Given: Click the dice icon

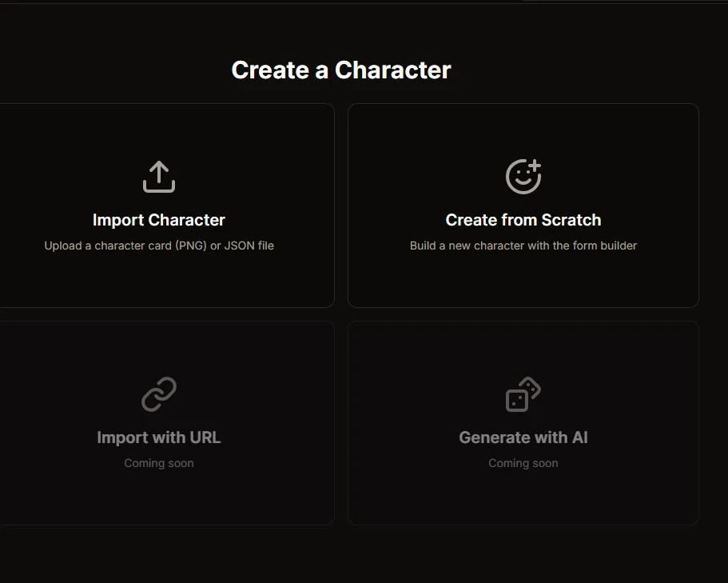Looking at the screenshot, I should click(x=523, y=395).
